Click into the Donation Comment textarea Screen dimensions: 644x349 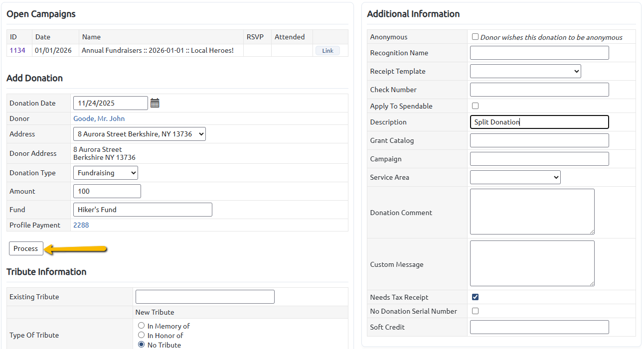(532, 212)
